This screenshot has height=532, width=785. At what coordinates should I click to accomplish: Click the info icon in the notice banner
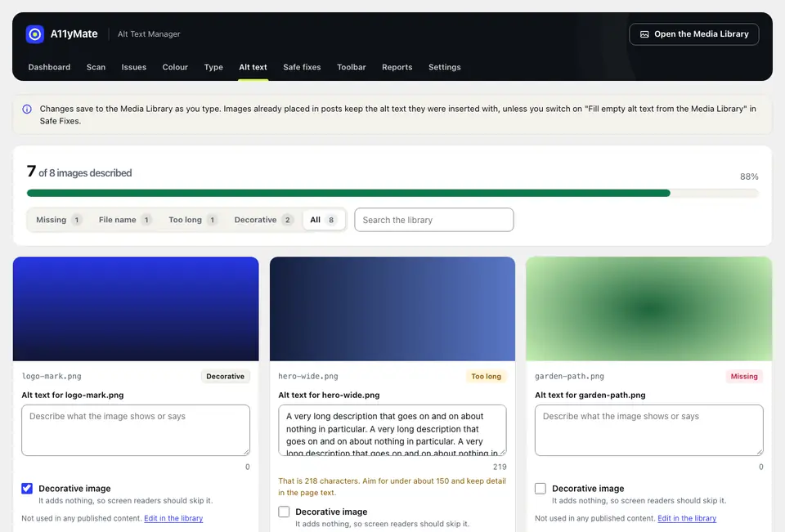tap(27, 110)
